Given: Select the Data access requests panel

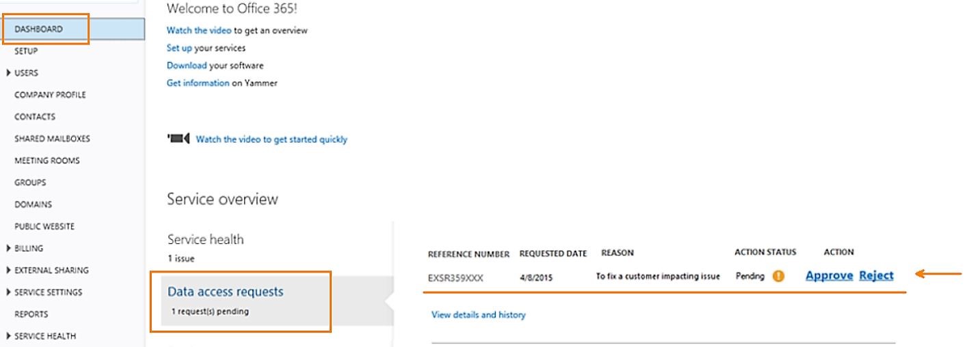Looking at the screenshot, I should click(240, 301).
